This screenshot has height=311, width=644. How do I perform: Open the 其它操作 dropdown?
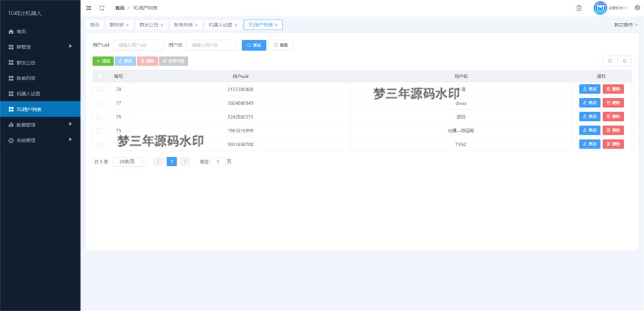[x=626, y=25]
